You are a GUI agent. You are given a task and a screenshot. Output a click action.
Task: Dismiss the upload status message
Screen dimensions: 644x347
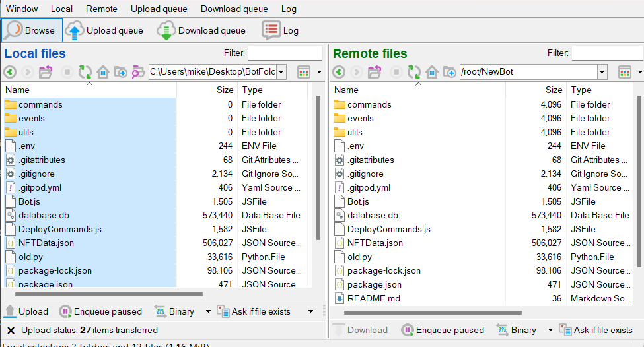[x=11, y=330]
